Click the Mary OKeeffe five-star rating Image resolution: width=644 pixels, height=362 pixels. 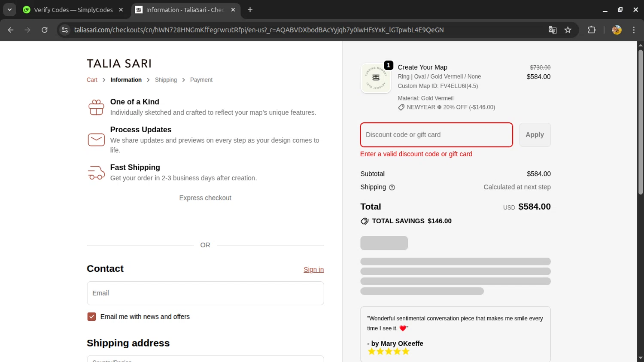tap(389, 352)
